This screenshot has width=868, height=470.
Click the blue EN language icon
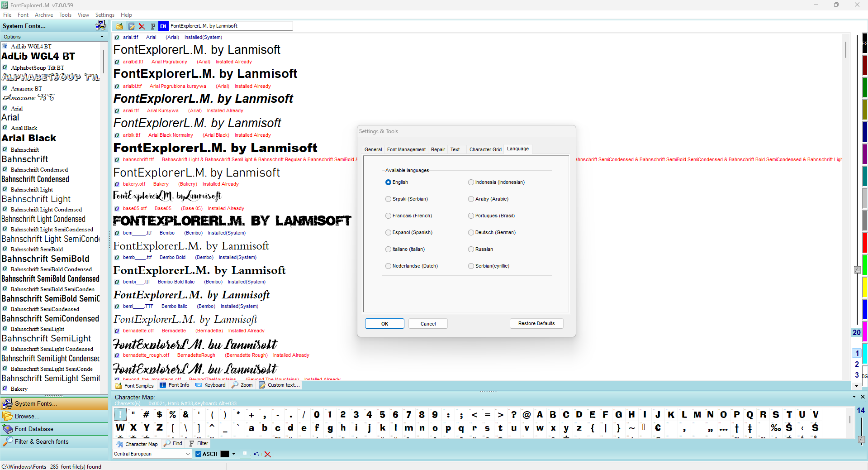tap(163, 26)
